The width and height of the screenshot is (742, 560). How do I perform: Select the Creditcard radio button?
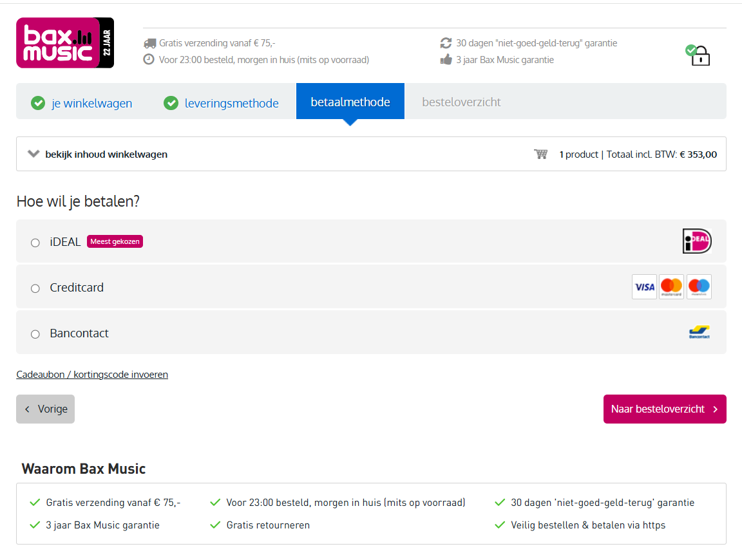35,288
